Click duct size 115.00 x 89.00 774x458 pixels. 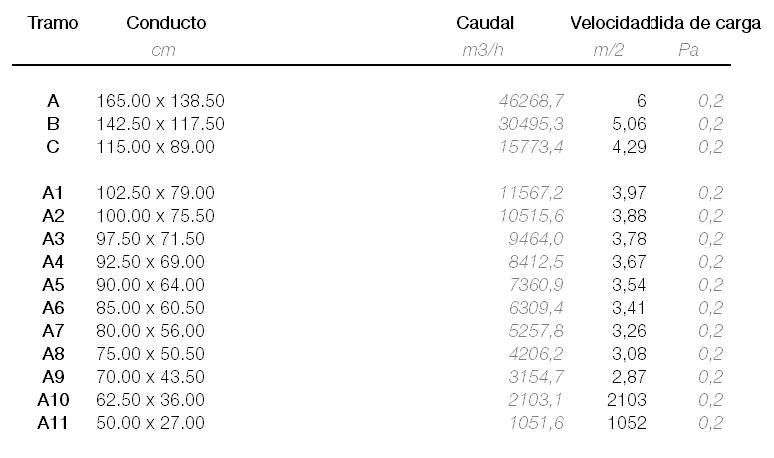(155, 147)
